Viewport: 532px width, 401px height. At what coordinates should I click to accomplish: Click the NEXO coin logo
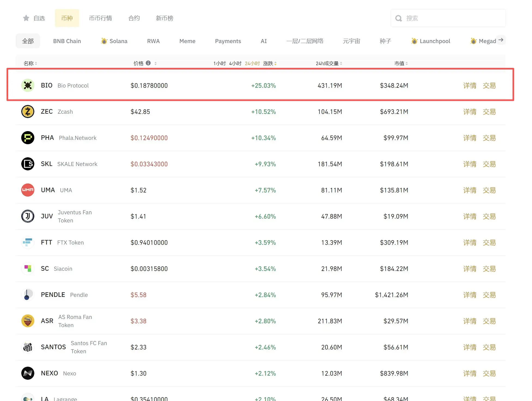(x=28, y=373)
